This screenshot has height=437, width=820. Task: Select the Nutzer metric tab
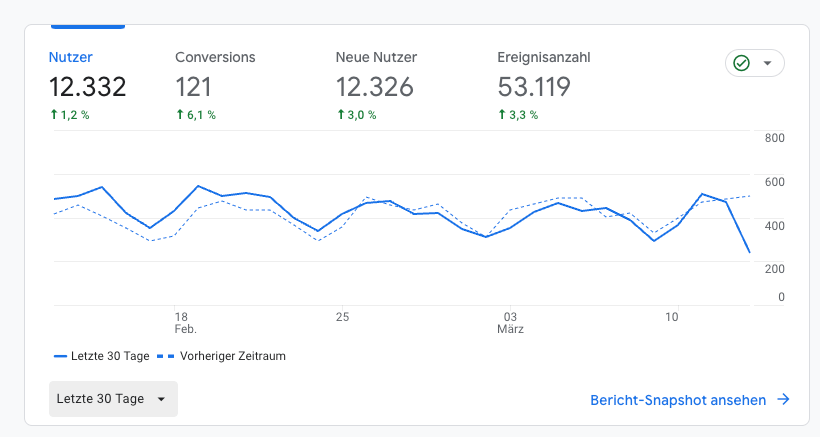coord(87,84)
